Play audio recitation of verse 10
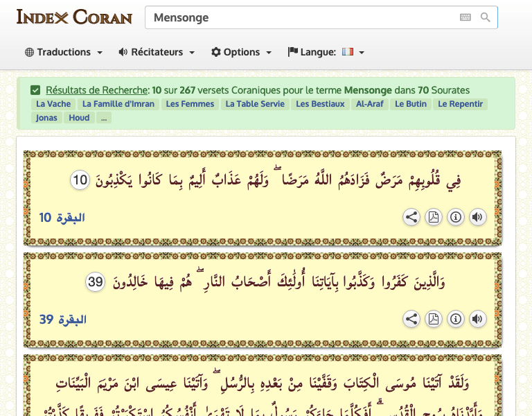Screen dimensions: 532x416 [x=477, y=217]
